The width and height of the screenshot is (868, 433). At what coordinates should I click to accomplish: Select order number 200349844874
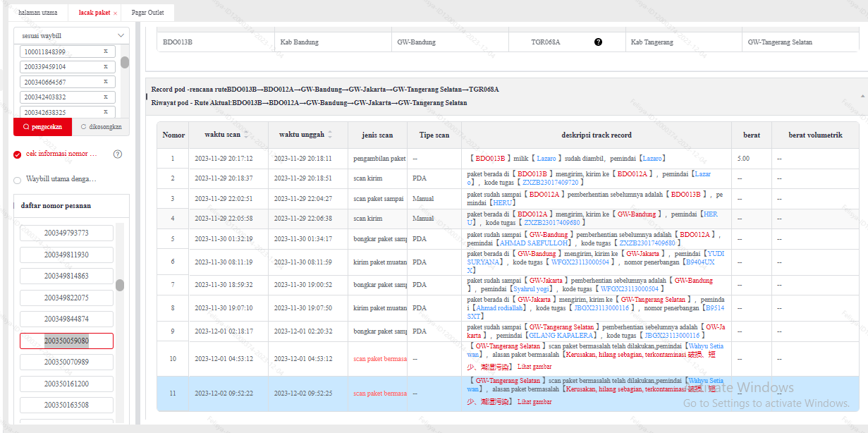coord(66,319)
